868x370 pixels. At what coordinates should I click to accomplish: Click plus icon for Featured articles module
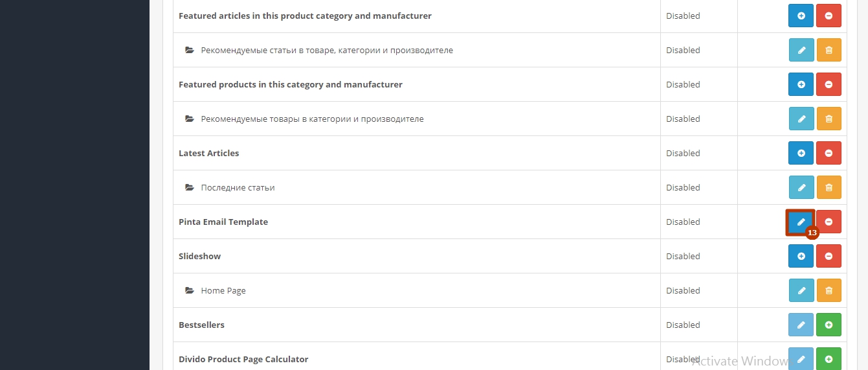801,16
